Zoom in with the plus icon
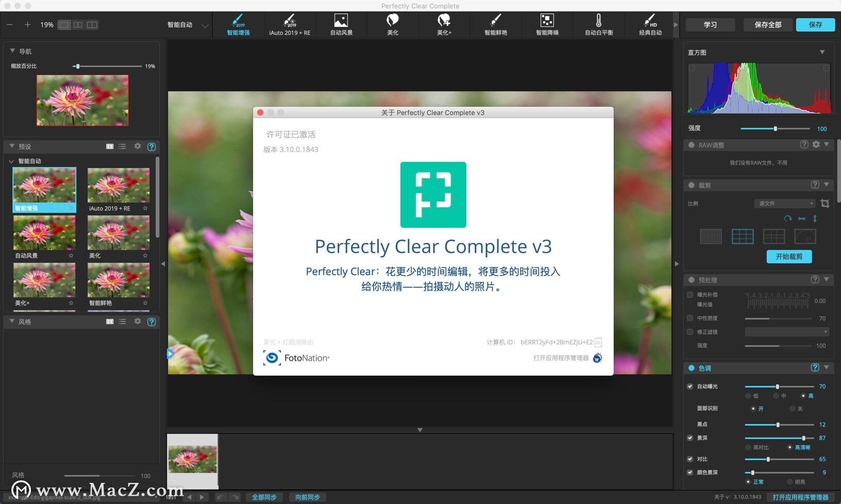This screenshot has height=504, width=841. coord(27,25)
